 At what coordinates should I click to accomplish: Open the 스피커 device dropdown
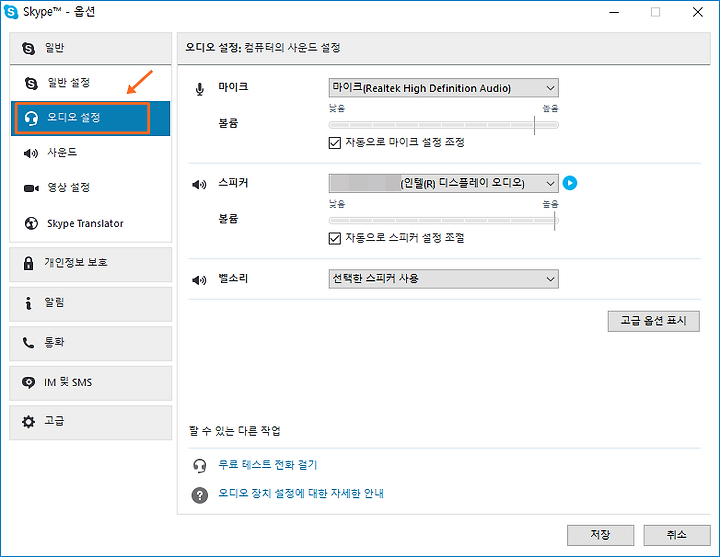pos(444,183)
